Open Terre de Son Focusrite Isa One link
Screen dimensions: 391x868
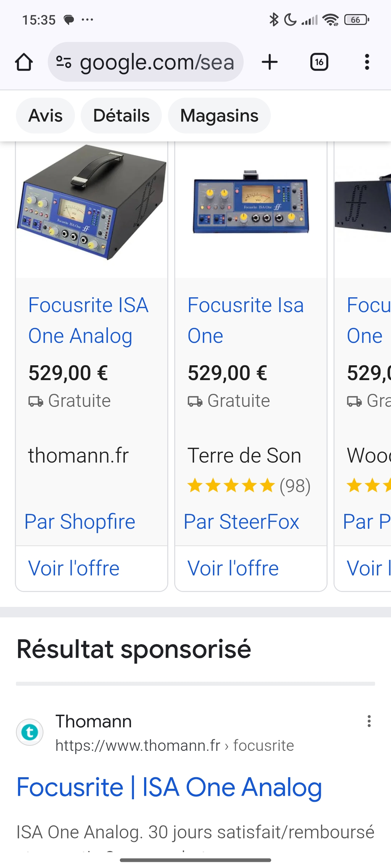[245, 320]
